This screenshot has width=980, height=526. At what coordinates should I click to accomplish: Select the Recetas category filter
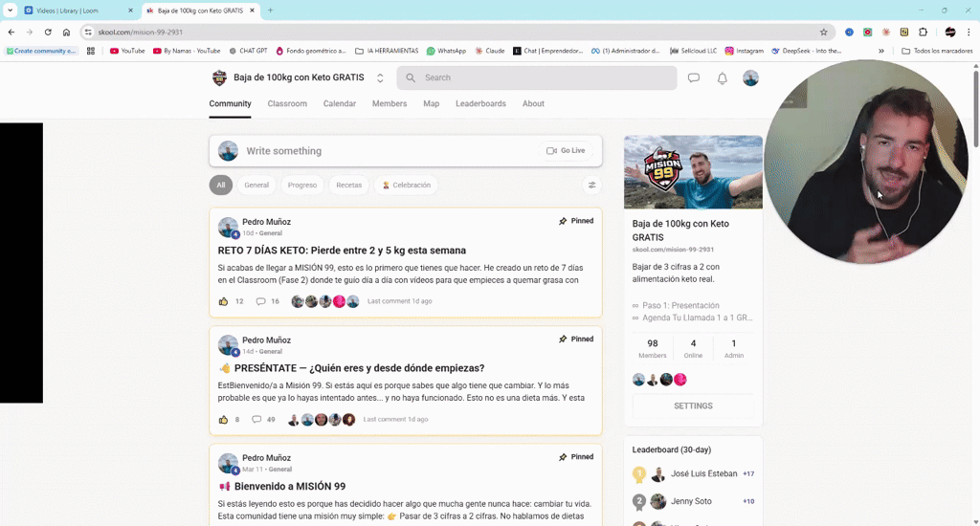(x=348, y=185)
